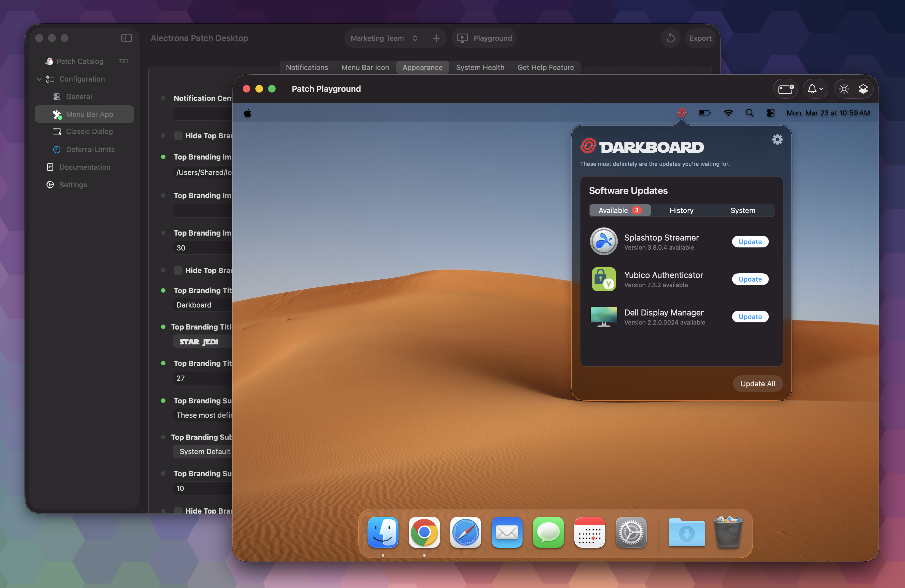Select the Available tab in Software Updates

tap(620, 211)
